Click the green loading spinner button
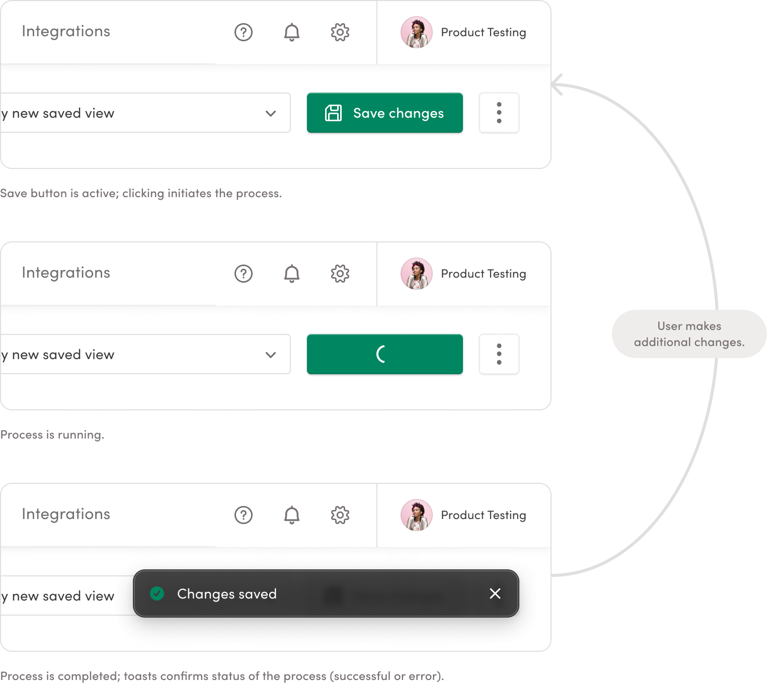 coord(384,354)
